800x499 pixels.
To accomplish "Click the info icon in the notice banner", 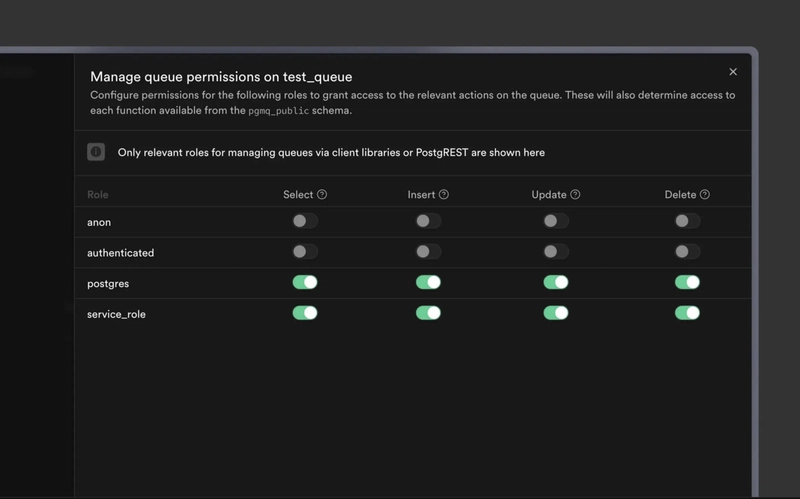I will point(96,152).
